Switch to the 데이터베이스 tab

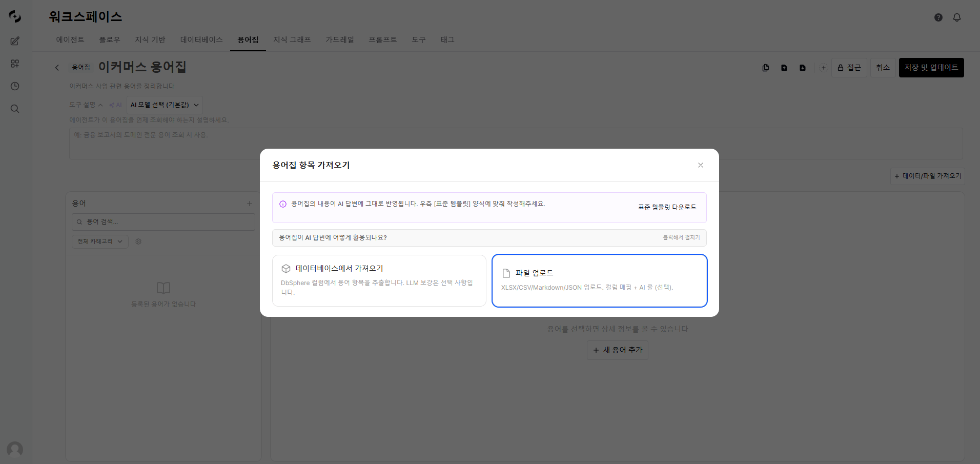(x=201, y=39)
